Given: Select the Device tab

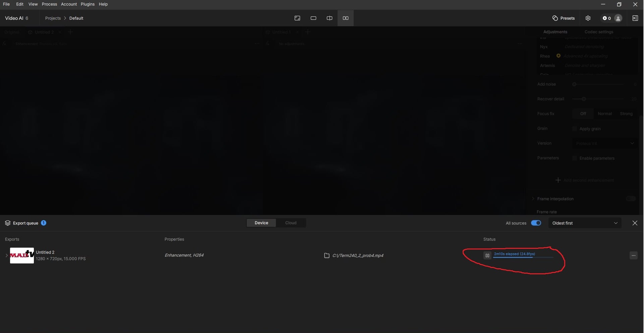Looking at the screenshot, I should pos(261,223).
